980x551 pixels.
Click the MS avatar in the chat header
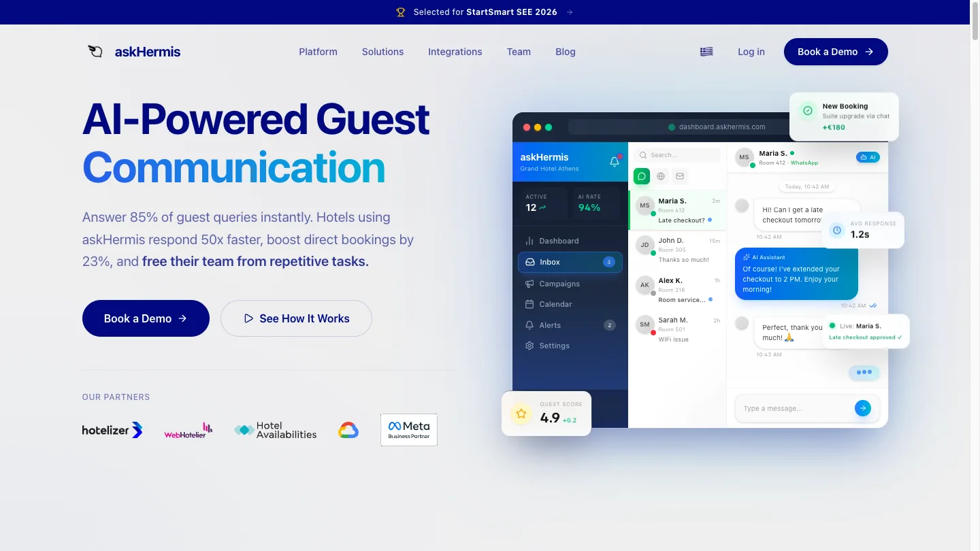tap(745, 157)
